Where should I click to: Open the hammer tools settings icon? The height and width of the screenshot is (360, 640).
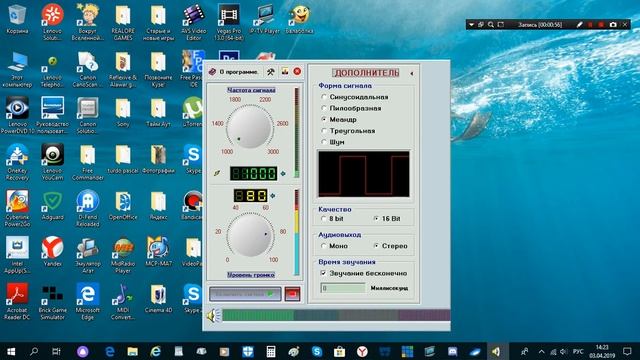[x=270, y=72]
